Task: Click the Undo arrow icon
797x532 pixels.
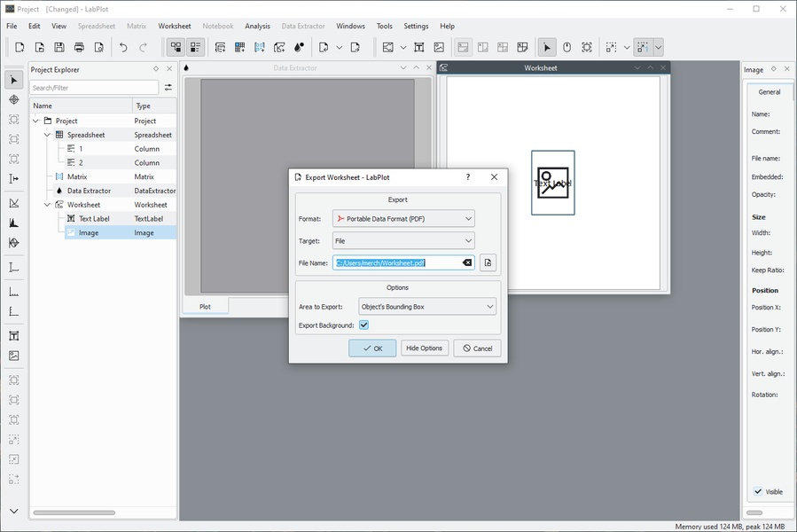Action: [123, 47]
